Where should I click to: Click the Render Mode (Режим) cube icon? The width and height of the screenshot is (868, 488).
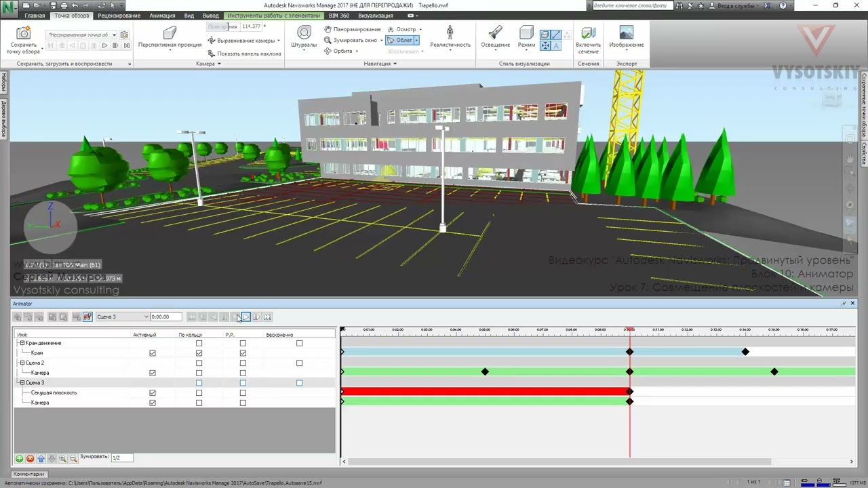tap(526, 33)
